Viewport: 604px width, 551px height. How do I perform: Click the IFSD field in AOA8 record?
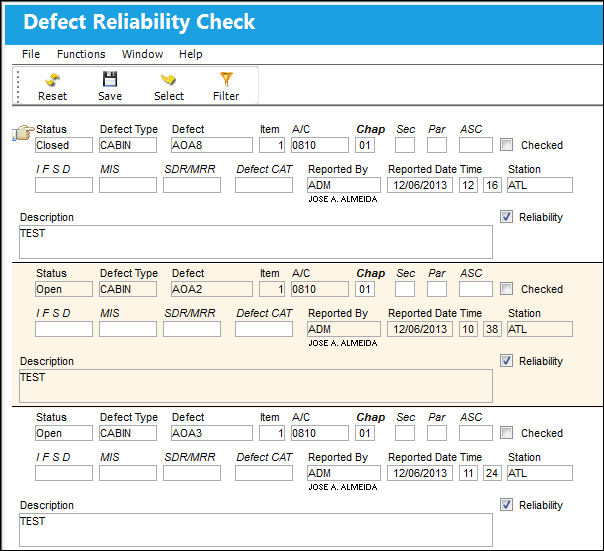click(64, 185)
